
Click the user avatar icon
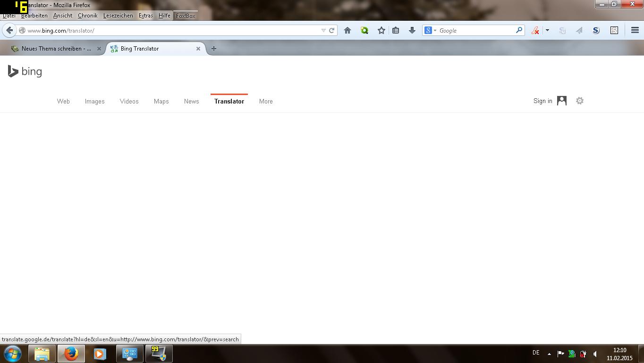point(562,101)
